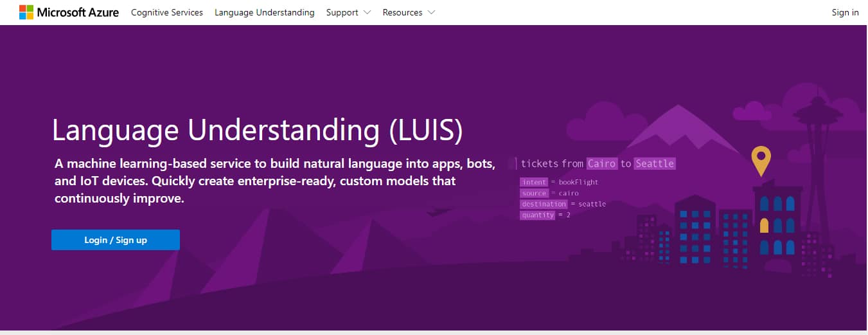Click the cloud left of the Space Needle
The width and height of the screenshot is (868, 335).
click(x=752, y=111)
